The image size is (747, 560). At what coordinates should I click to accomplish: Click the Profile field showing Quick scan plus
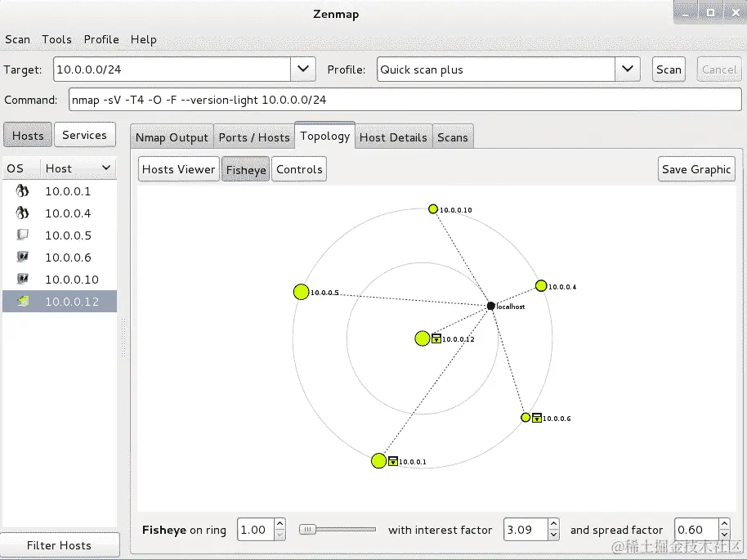(x=495, y=69)
